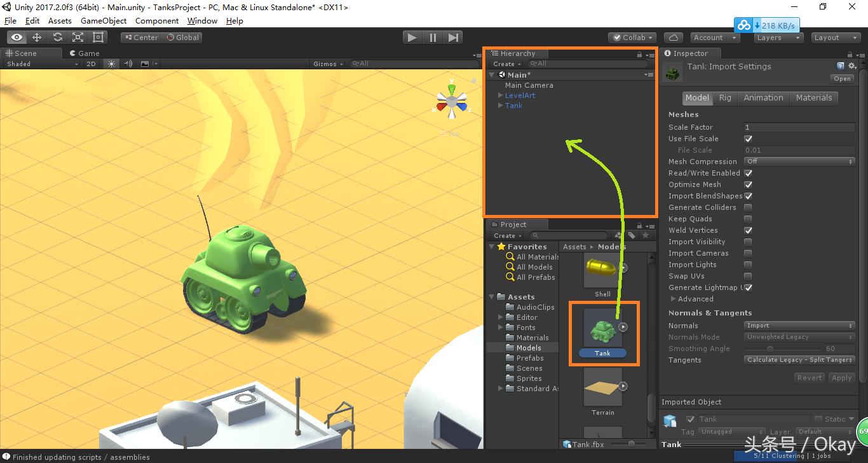
Task: Disable the Optimize Mesh checkbox
Action: (x=748, y=184)
